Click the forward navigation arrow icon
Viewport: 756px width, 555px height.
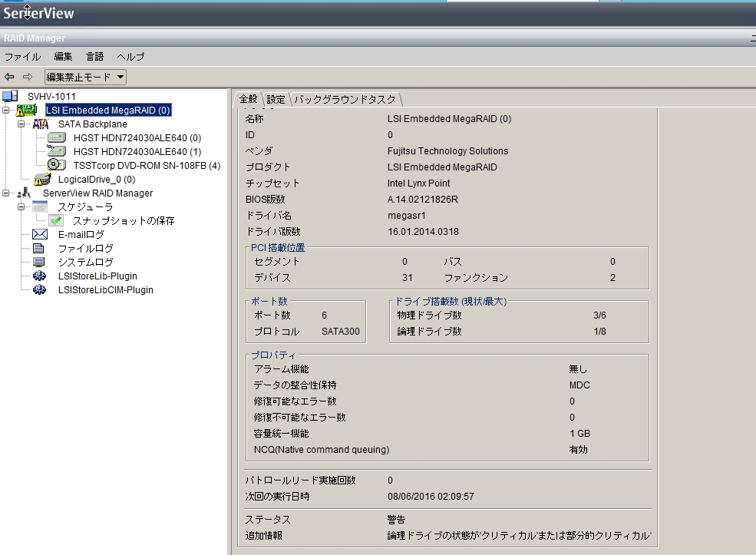pos(28,77)
